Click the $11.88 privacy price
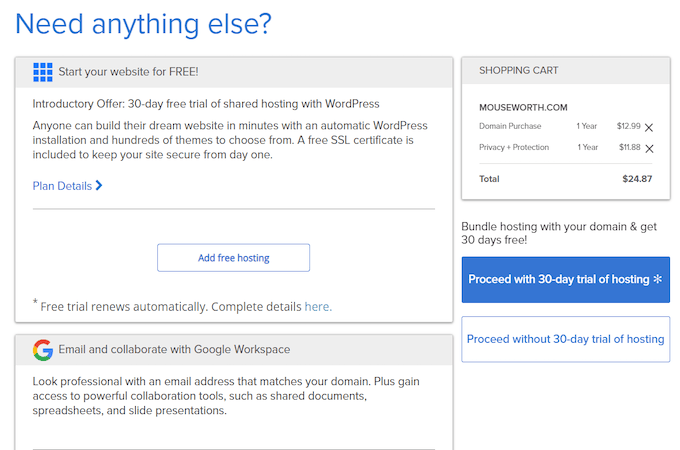Screen dimensions: 680x450 point(629,147)
